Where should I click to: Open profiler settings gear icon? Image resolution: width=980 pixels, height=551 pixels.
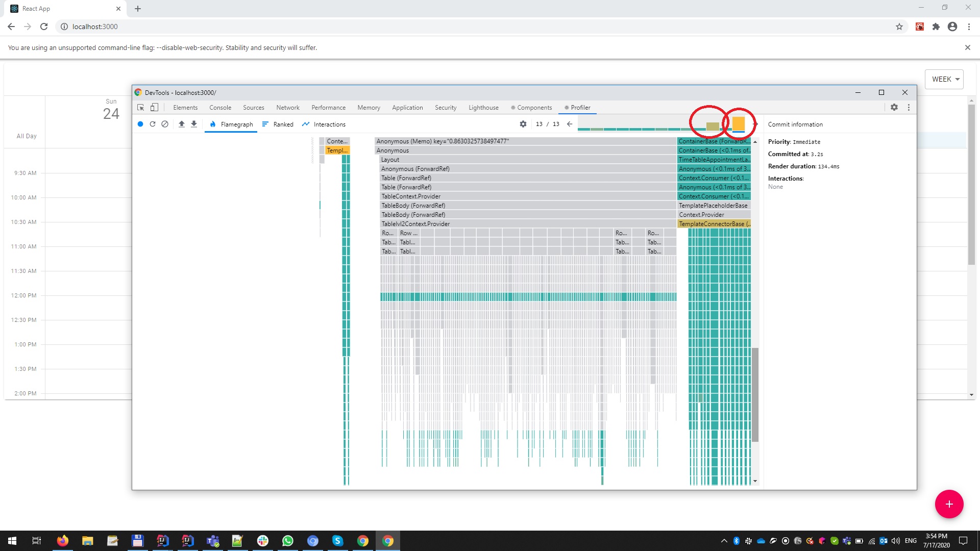523,124
